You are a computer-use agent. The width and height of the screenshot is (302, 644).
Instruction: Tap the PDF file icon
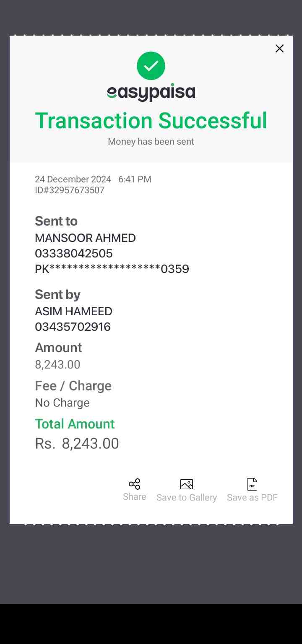point(252,484)
